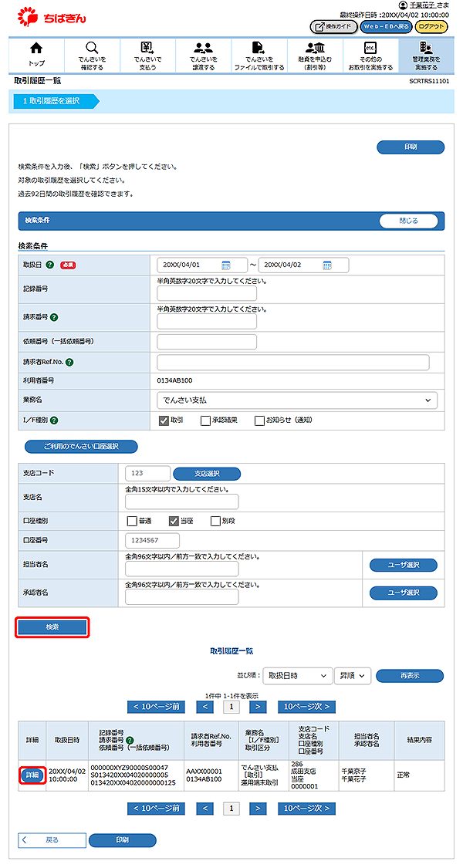Screen dimensions: 463x868
Task: Check the 普通 account type
Action: 132,521
